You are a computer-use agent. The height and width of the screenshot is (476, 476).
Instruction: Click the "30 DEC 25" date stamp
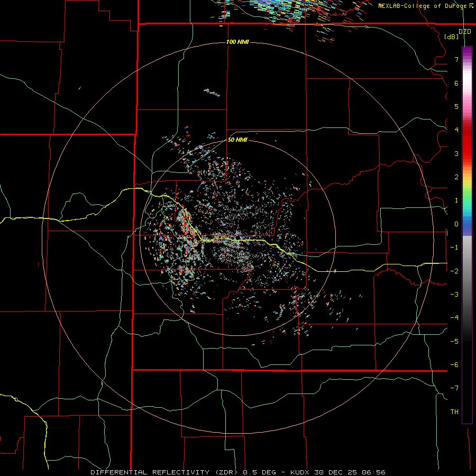point(335,472)
